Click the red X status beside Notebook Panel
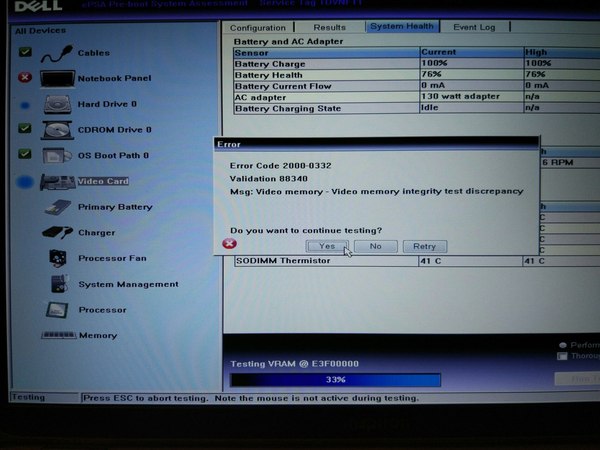Screen dimensions: 600x450 (25, 78)
